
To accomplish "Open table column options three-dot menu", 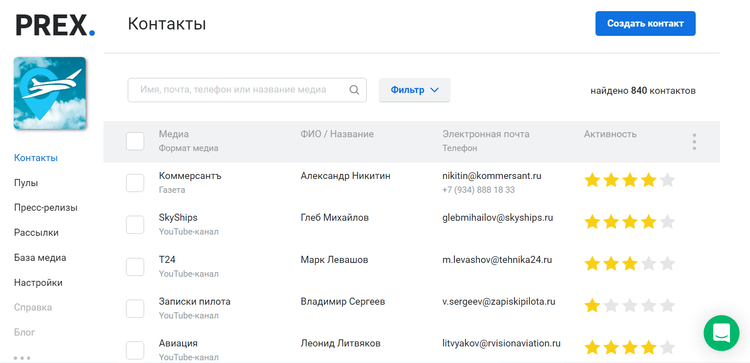I will [x=694, y=142].
